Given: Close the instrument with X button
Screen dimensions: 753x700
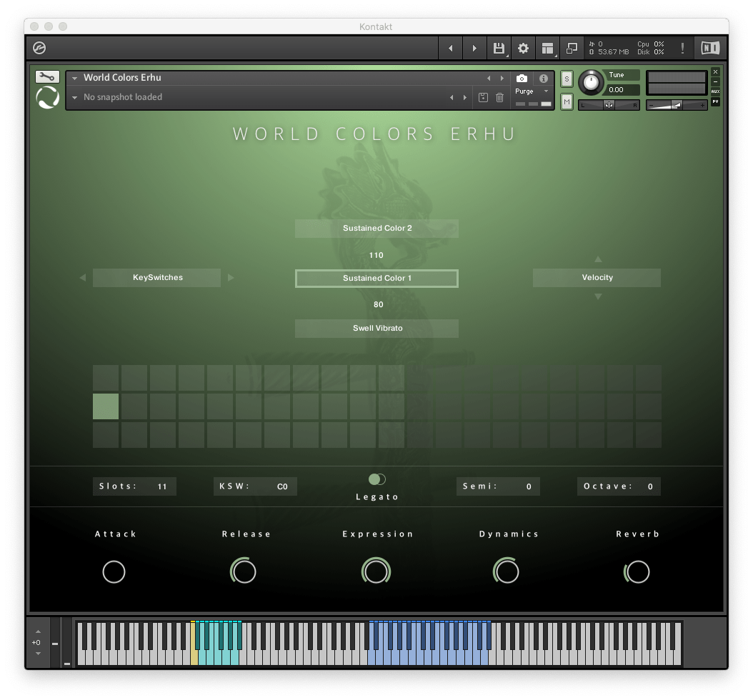Looking at the screenshot, I should coord(716,71).
